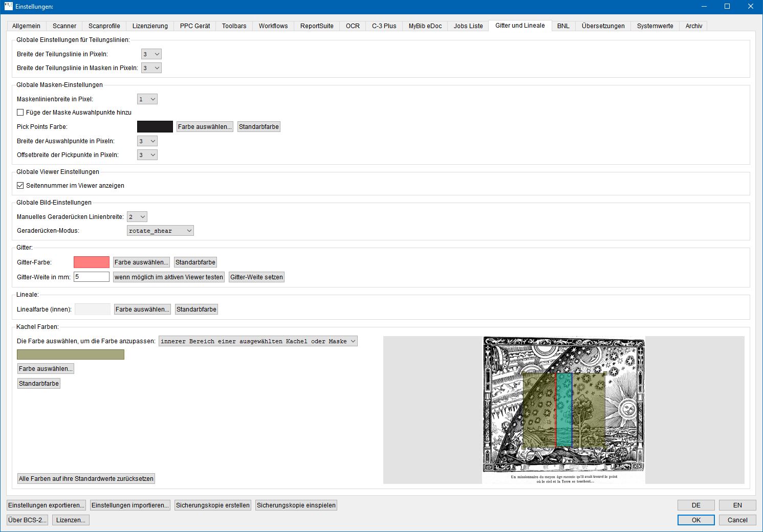763x532 pixels.
Task: Click Sicherungskopie einspielen button
Action: tap(296, 505)
